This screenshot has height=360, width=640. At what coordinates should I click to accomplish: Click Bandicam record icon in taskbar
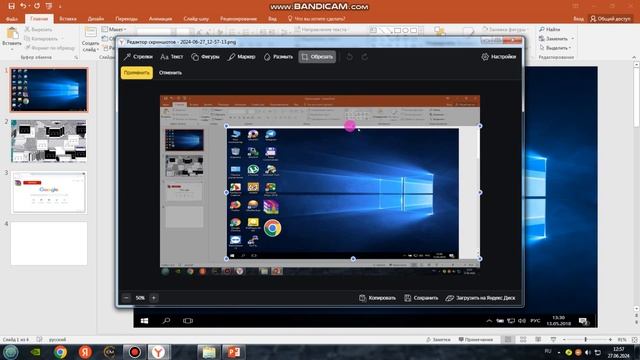click(x=135, y=352)
